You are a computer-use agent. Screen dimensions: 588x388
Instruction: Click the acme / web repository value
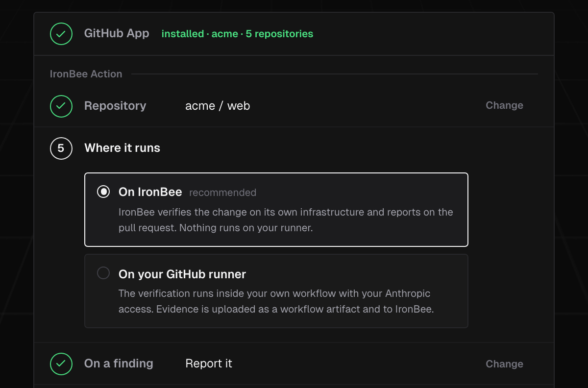pos(218,106)
